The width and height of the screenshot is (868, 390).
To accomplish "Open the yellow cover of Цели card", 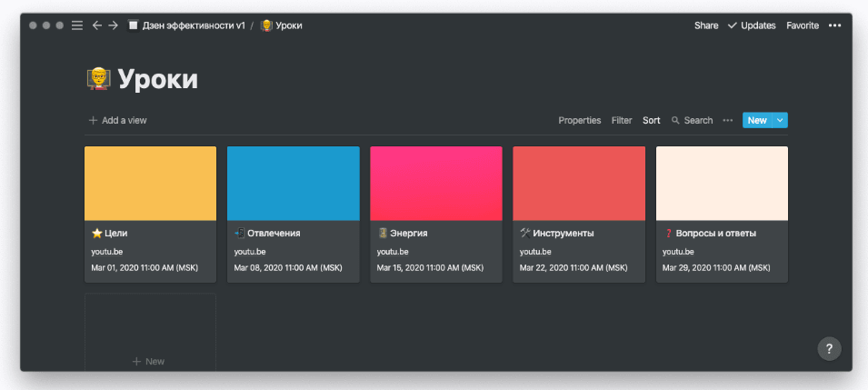I will coord(150,184).
